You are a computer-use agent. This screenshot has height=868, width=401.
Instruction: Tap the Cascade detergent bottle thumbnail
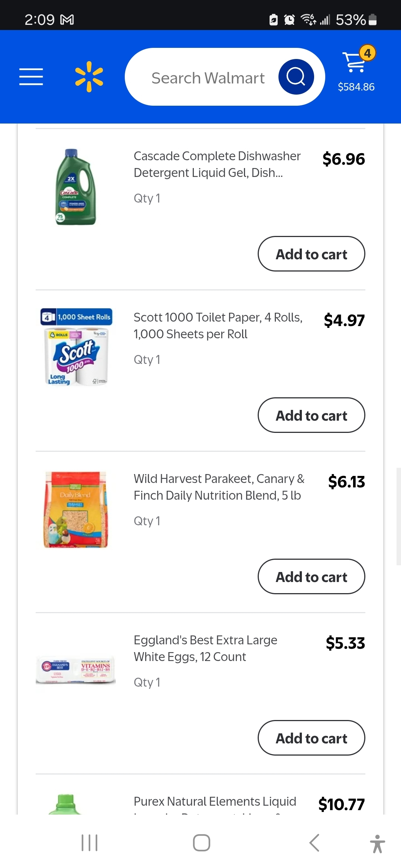point(76,187)
